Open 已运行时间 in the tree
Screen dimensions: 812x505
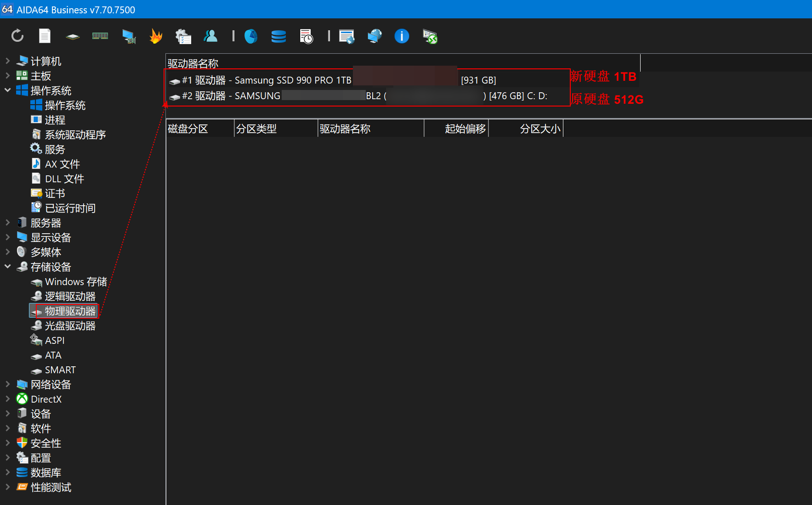coord(63,208)
